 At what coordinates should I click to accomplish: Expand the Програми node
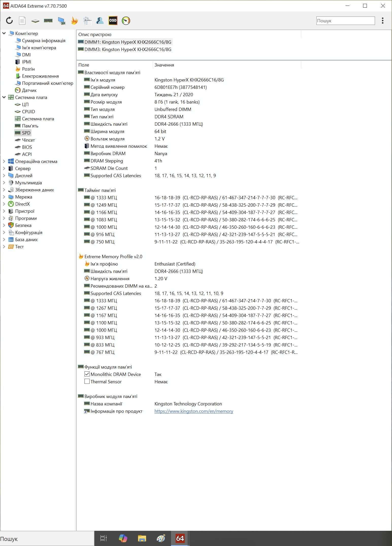(x=4, y=218)
